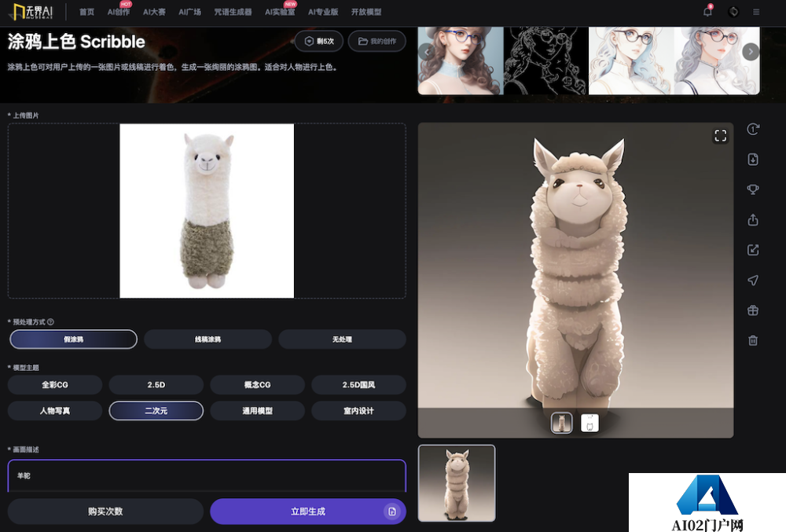The width and height of the screenshot is (786, 532).
Task: Open the hamburger menu at top right
Action: [756, 12]
